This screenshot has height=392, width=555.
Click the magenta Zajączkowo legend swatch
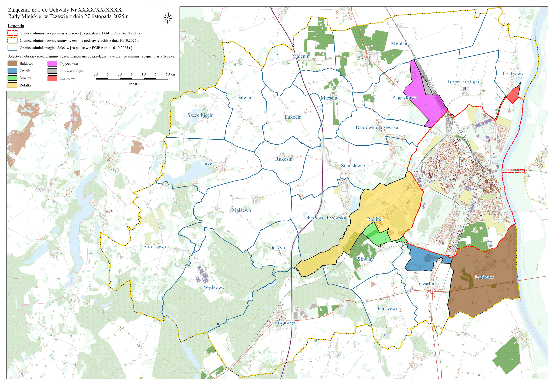coord(52,64)
